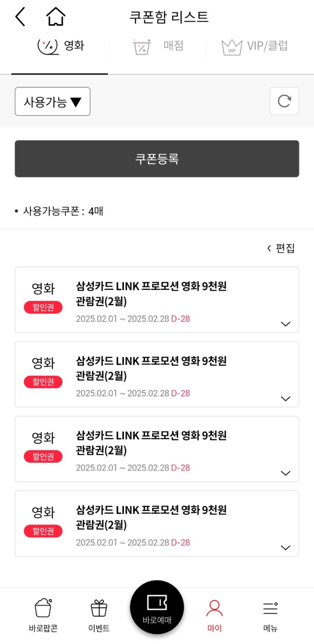Image resolution: width=314 pixels, height=644 pixels.
Task: Expand the fourth coupon's details chevron
Action: coord(286,548)
